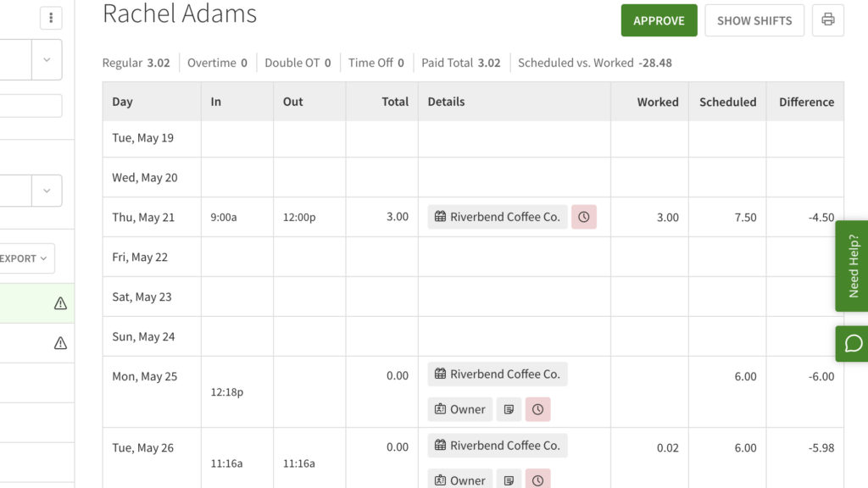The width and height of the screenshot is (868, 488).
Task: Click the clock icon on Tue, May 26 row
Action: (x=537, y=480)
